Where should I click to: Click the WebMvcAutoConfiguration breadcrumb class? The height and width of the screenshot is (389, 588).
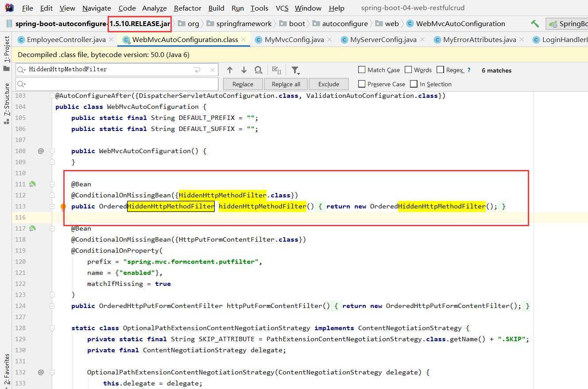(456, 23)
